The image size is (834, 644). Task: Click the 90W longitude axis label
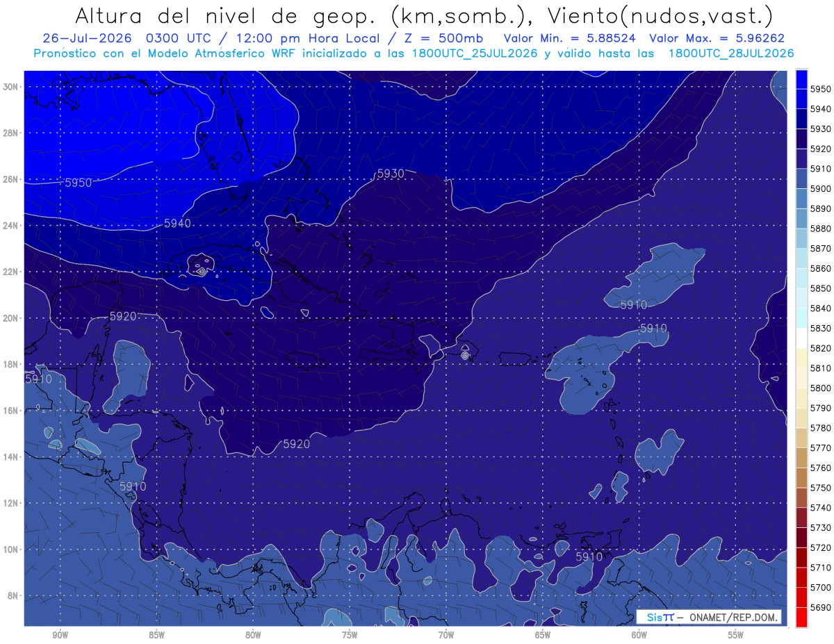pyautogui.click(x=60, y=636)
